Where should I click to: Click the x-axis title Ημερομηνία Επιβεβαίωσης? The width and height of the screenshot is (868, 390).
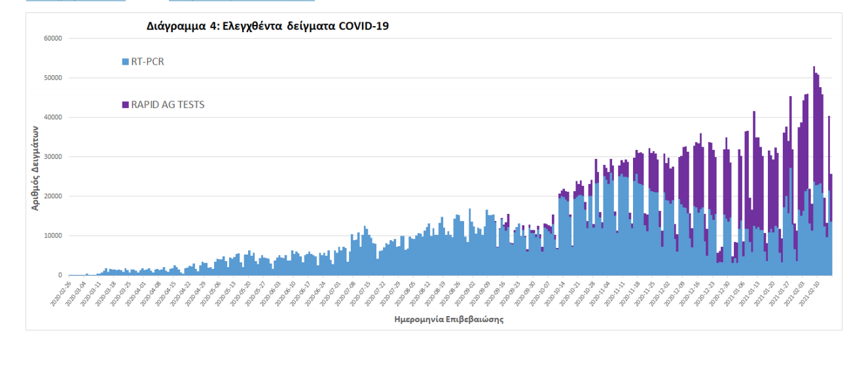coord(449,320)
